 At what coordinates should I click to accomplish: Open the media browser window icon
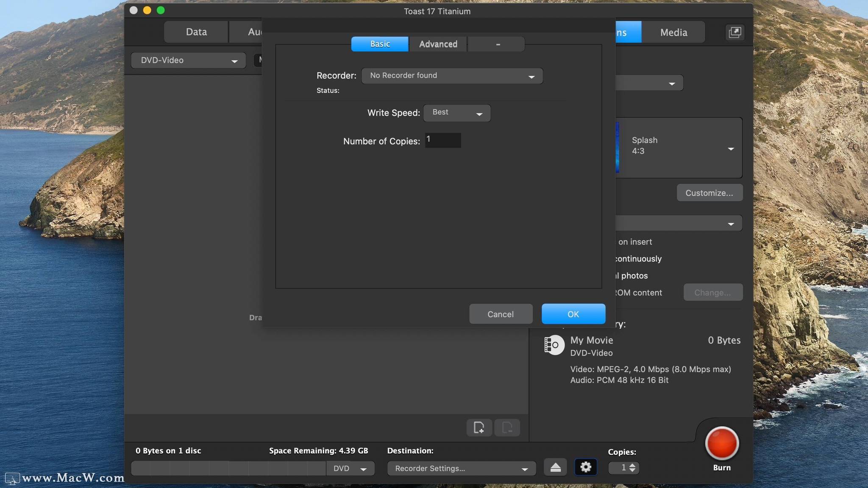tap(734, 32)
